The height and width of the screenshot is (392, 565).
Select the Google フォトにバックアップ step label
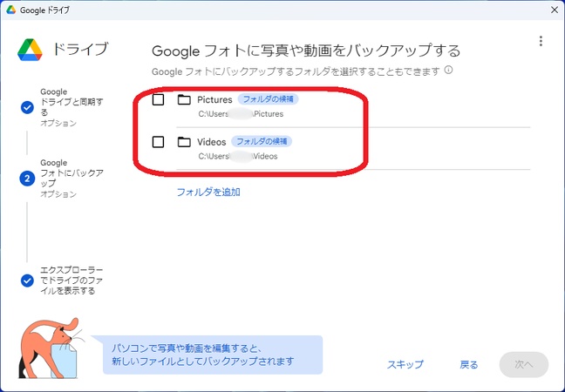71,172
